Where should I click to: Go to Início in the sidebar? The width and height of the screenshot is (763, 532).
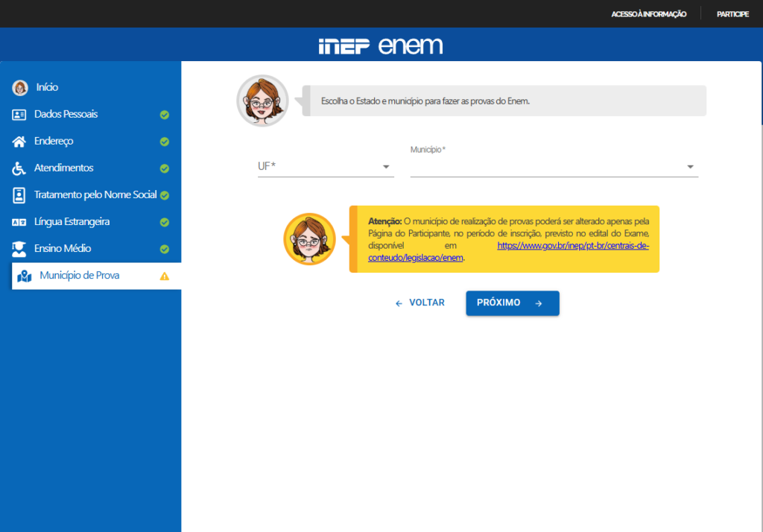[x=47, y=88]
